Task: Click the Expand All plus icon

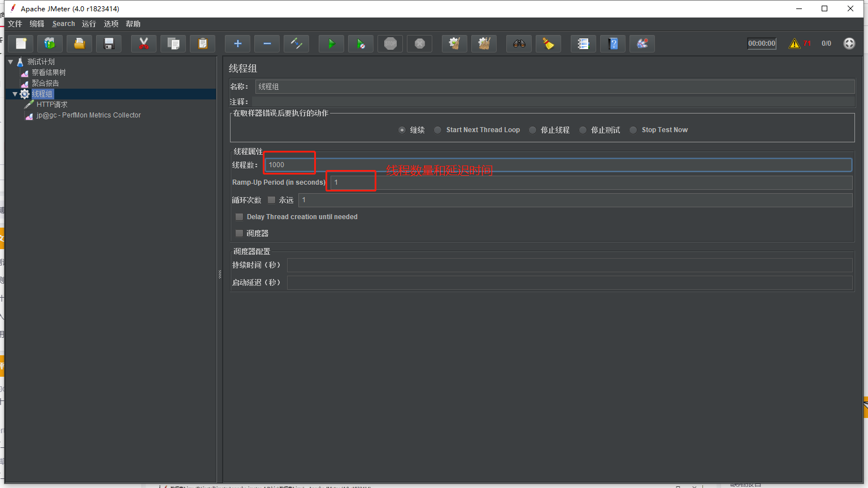Action: tap(237, 43)
